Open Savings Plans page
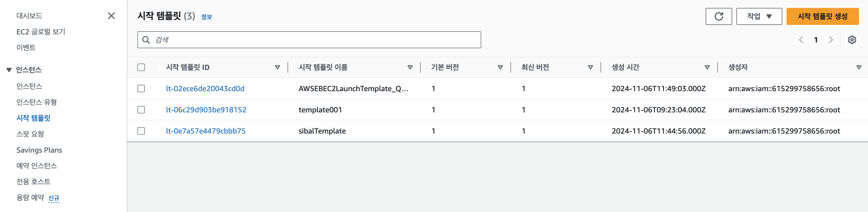This screenshot has height=212, width=868. 39,150
